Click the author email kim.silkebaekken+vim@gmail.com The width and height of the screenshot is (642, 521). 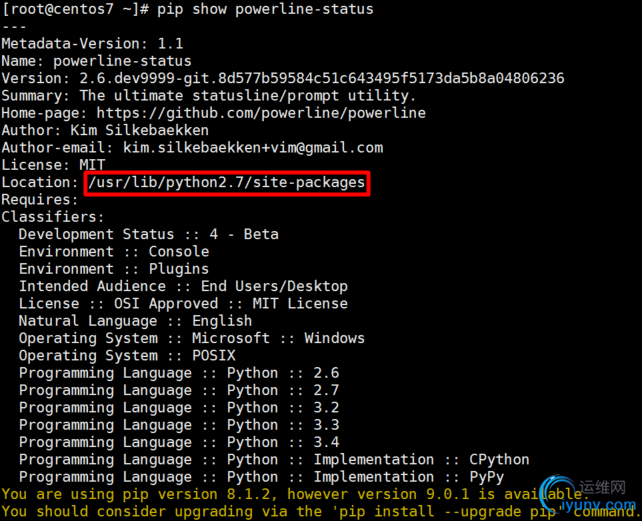pos(253,147)
